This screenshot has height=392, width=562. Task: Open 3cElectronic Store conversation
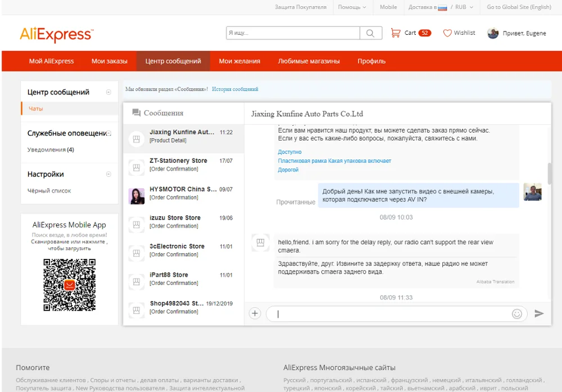click(184, 253)
